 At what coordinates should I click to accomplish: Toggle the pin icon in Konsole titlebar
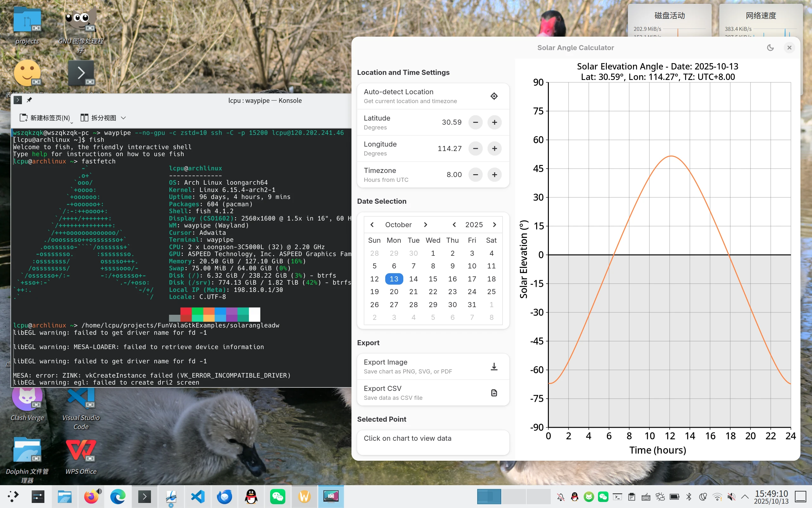[x=29, y=100]
